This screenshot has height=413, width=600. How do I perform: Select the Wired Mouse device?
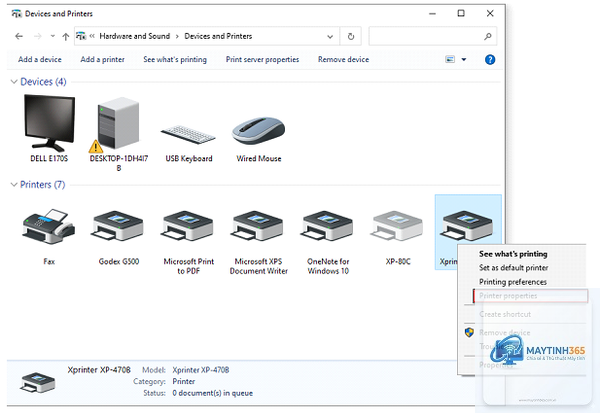point(258,131)
